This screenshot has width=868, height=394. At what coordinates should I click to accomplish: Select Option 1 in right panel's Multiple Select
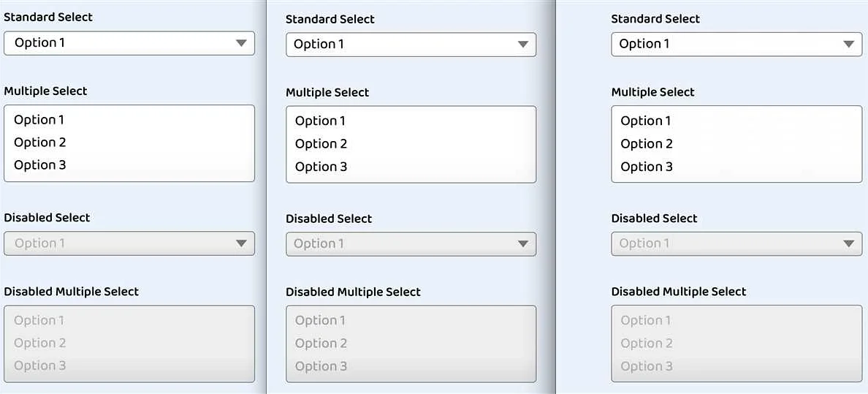(x=736, y=121)
